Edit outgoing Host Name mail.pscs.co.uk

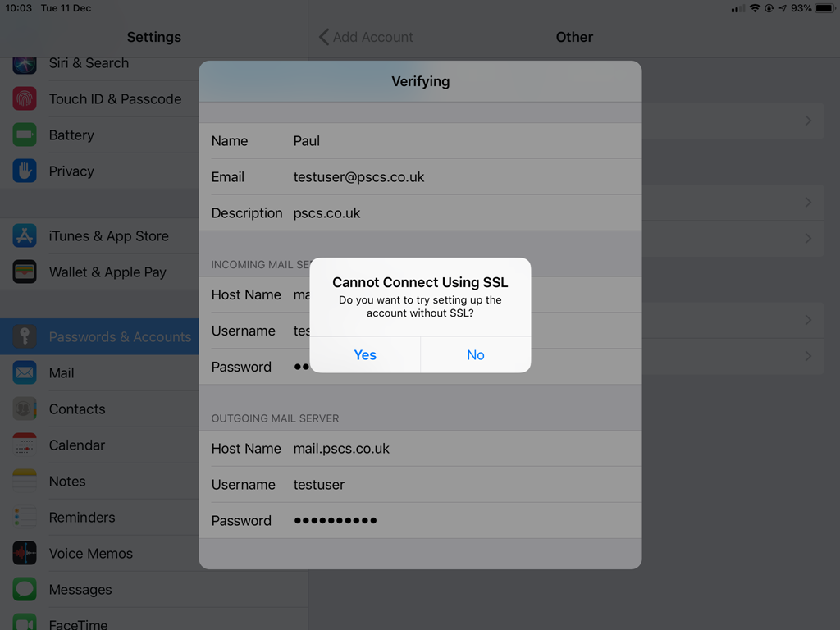tap(341, 449)
